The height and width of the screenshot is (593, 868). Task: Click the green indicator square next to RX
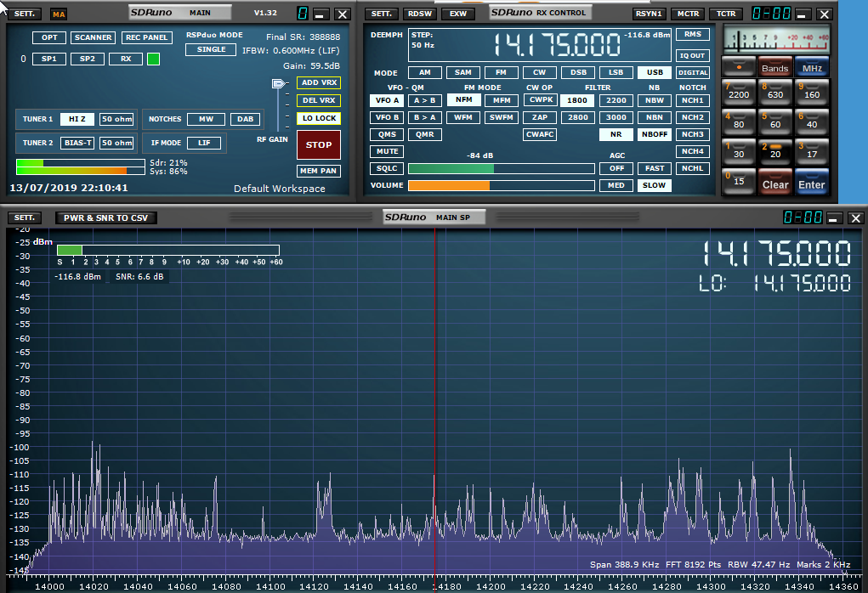tap(153, 59)
